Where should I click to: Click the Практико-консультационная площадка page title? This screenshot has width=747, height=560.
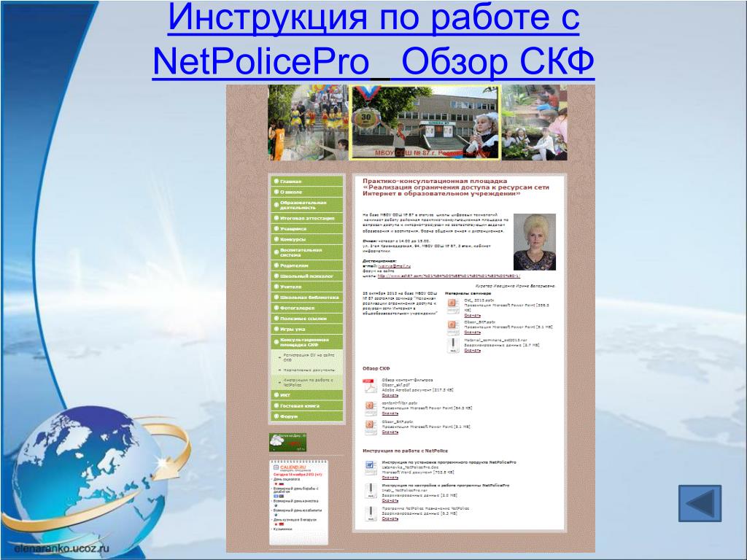point(456,187)
